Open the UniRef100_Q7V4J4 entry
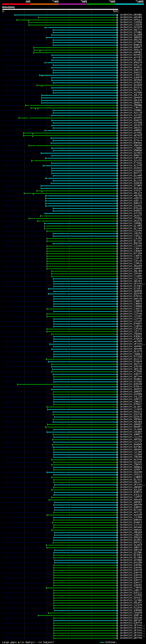 (131, 140)
